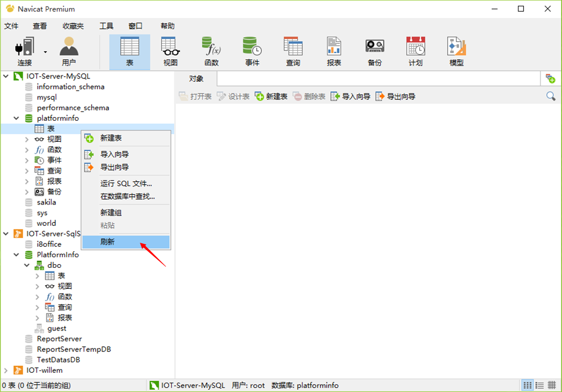Viewport: 562px width, 392px height.
Task: Open the 帮助 help menu
Action: [168, 26]
